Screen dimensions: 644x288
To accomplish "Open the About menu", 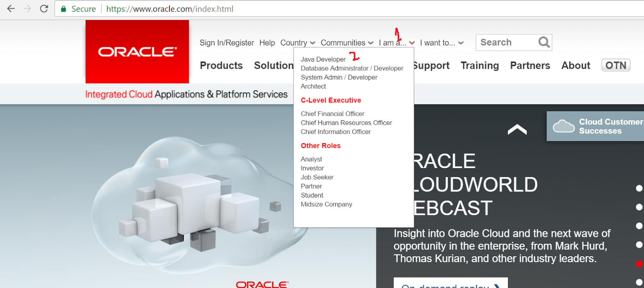I will coord(576,66).
